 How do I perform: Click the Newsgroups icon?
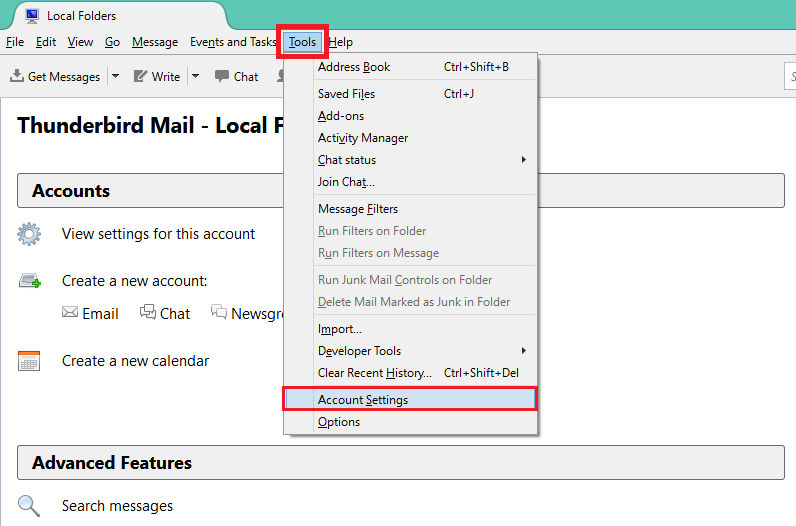[x=219, y=312]
